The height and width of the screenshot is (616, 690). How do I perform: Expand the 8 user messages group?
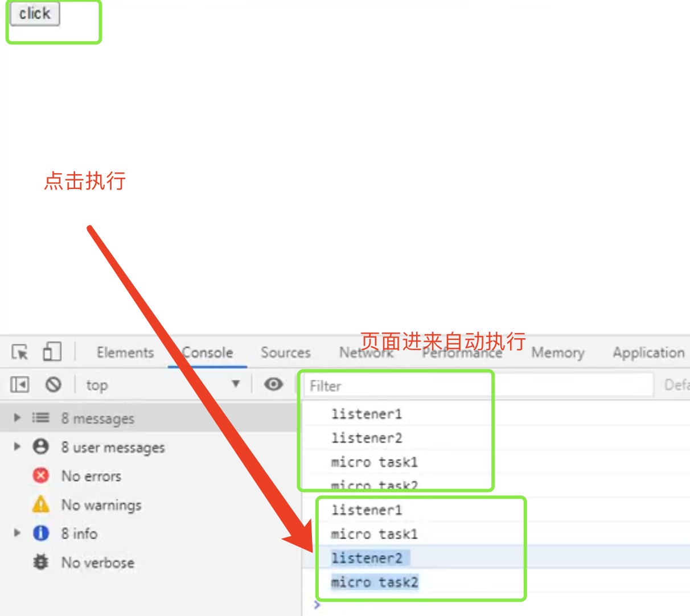[x=17, y=447]
